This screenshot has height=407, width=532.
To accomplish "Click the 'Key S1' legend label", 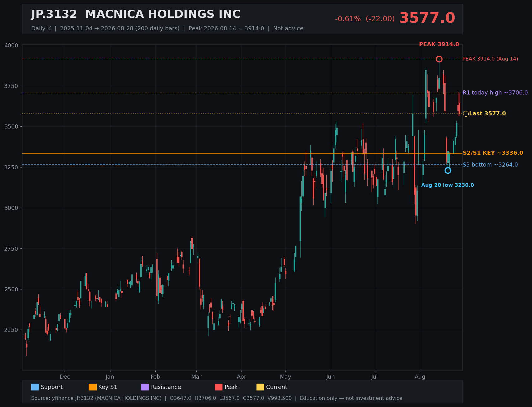I will click(x=108, y=387).
